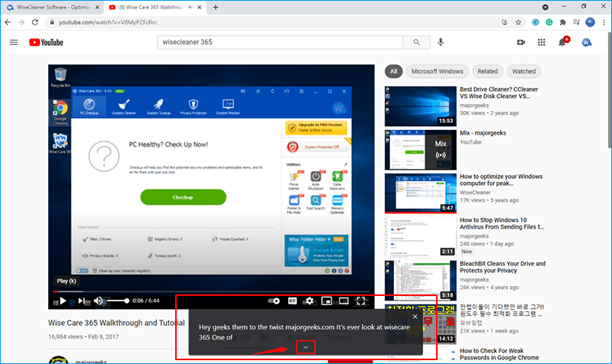Open a new browser tab
The image size is (612, 364).
pos(216,8)
